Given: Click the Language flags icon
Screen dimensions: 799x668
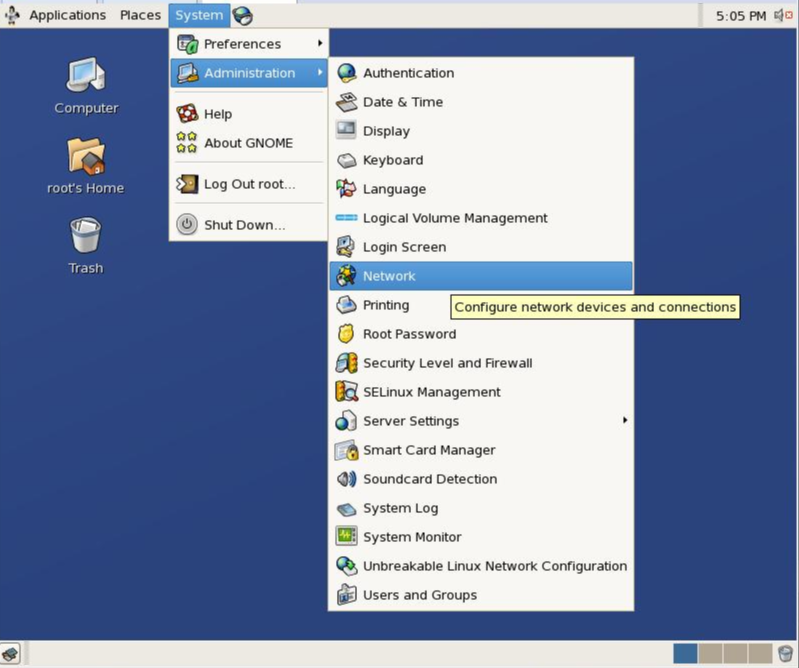Looking at the screenshot, I should [347, 189].
